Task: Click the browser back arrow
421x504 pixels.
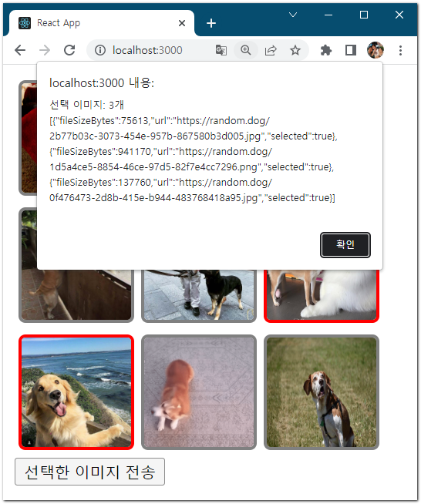Action: coord(20,50)
